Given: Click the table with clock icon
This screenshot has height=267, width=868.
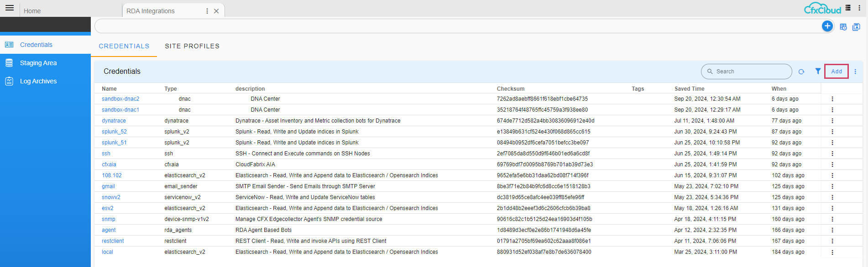Looking at the screenshot, I should pos(843,27).
